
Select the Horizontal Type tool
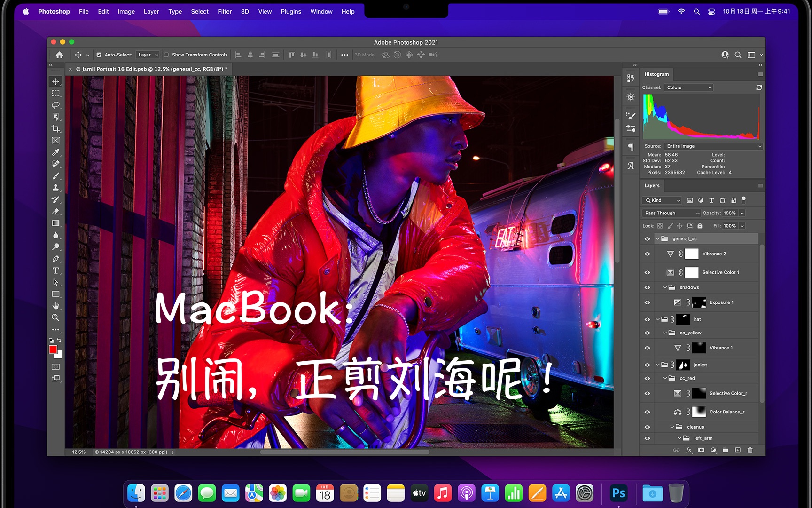(x=55, y=270)
